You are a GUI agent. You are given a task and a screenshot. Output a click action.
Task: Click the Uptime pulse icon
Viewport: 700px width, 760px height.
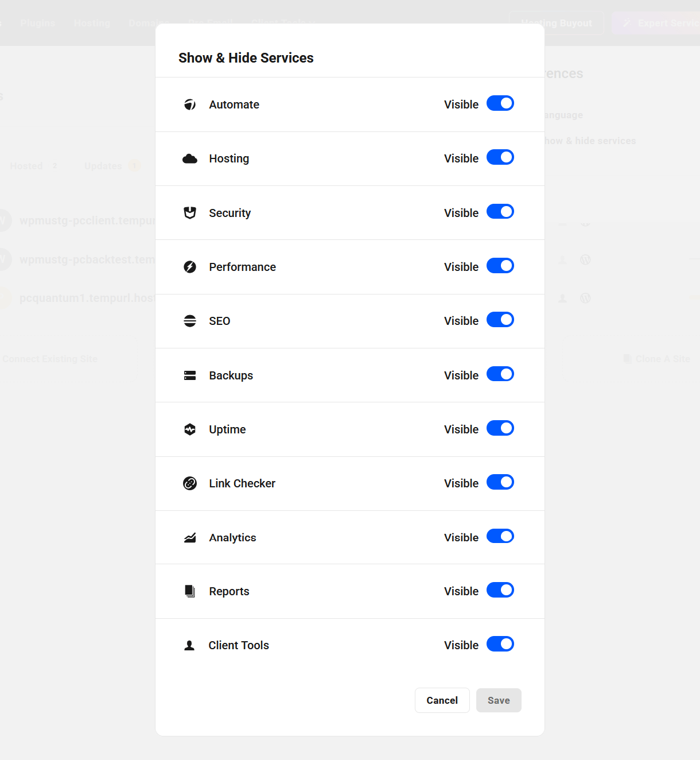pos(190,429)
